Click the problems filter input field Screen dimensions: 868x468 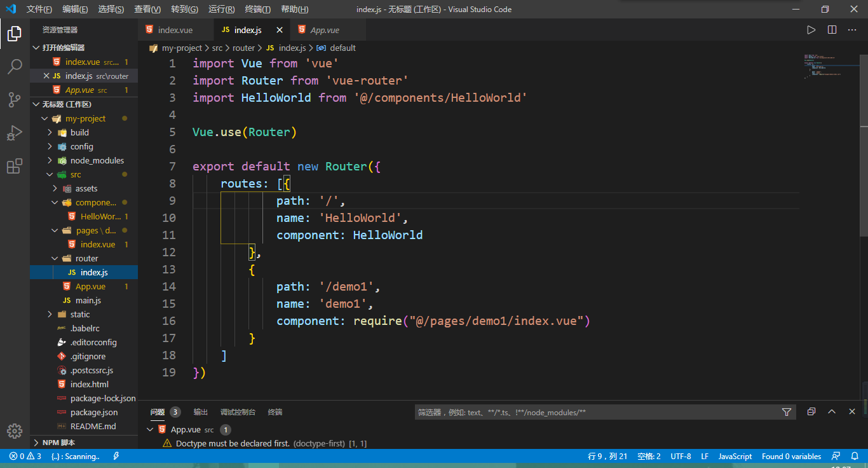(x=597, y=412)
